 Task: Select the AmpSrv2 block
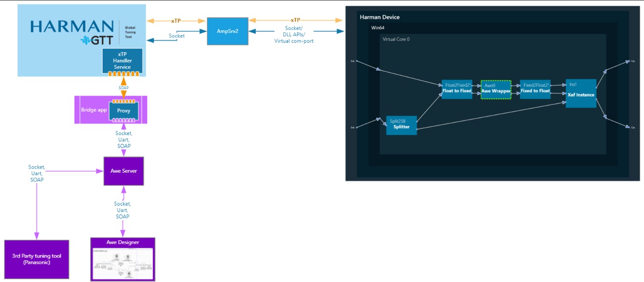(x=228, y=31)
